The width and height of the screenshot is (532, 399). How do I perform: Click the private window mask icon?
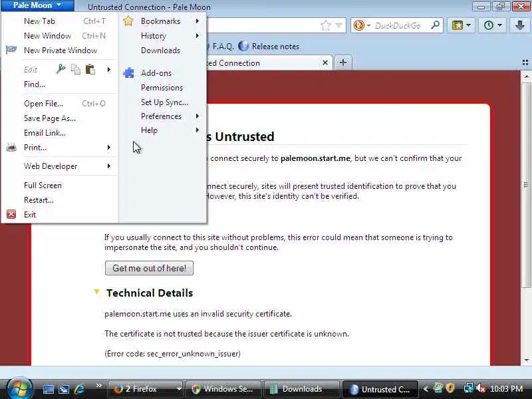(11, 50)
